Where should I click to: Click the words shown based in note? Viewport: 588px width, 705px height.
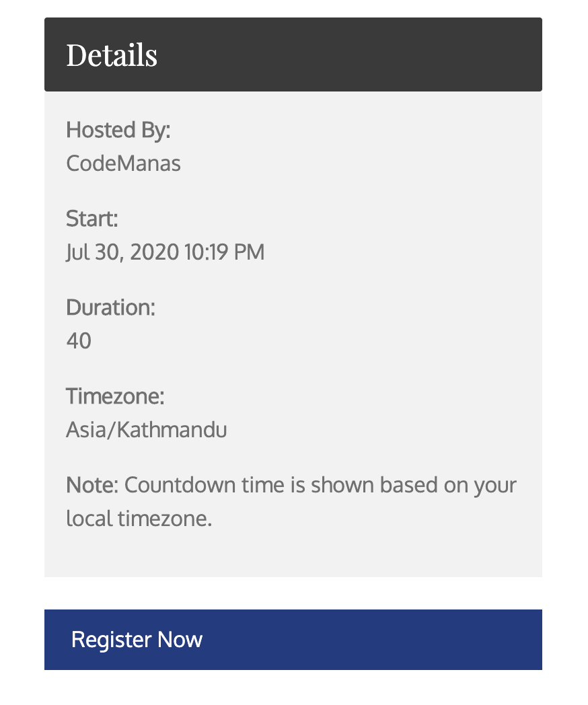[x=374, y=485]
